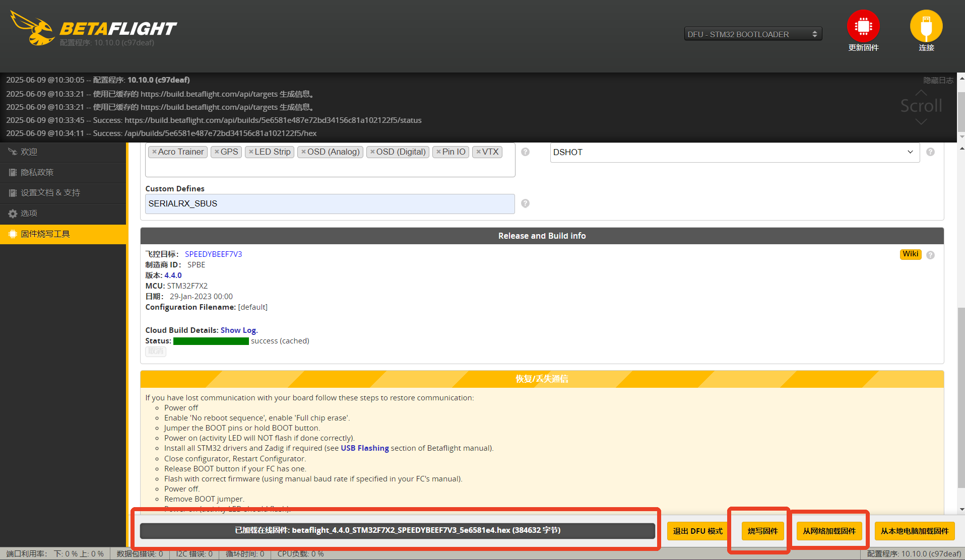The width and height of the screenshot is (965, 560).
Task: Click the greyed-out 取消 cancel button
Action: pyautogui.click(x=156, y=351)
